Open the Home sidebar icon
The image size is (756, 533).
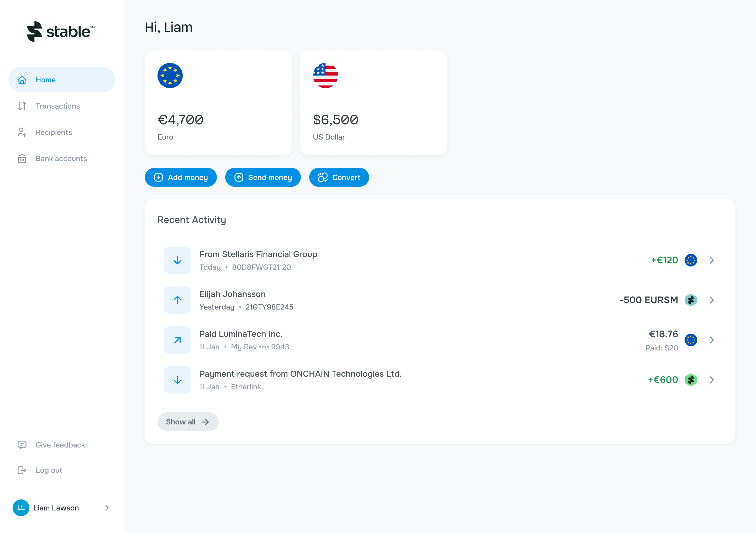click(x=22, y=80)
